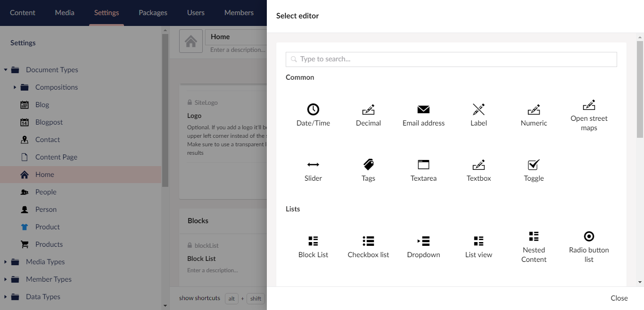The height and width of the screenshot is (310, 644).
Task: Choose the Block List editor icon
Action: click(x=313, y=241)
